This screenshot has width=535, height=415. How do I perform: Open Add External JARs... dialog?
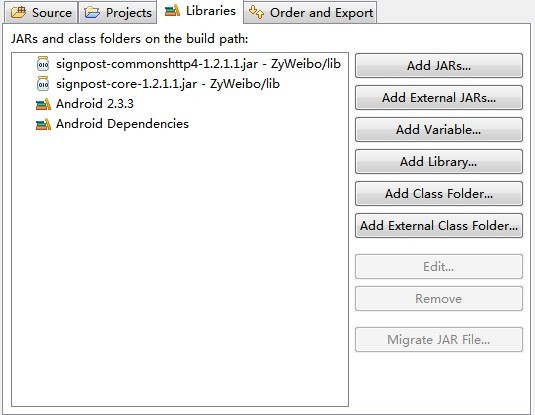439,97
